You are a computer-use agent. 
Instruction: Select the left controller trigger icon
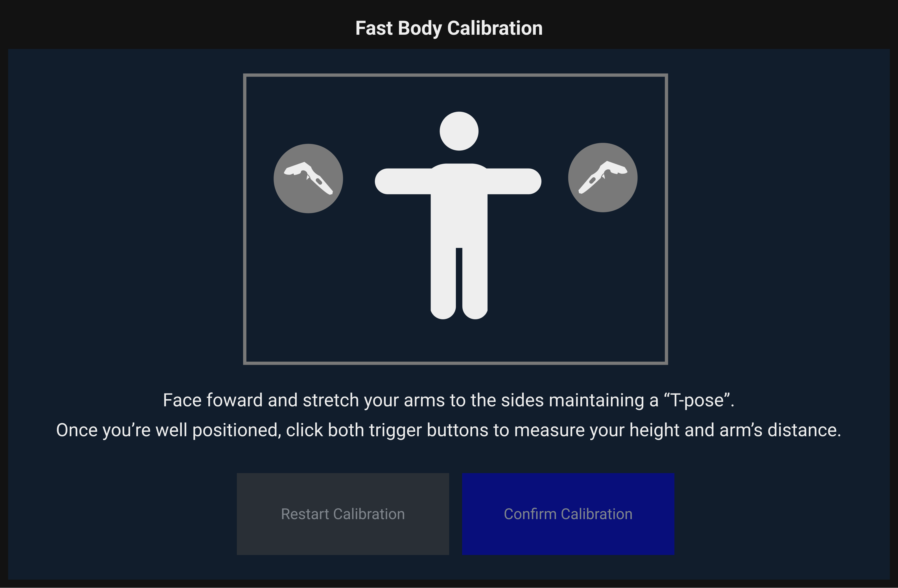pyautogui.click(x=308, y=178)
